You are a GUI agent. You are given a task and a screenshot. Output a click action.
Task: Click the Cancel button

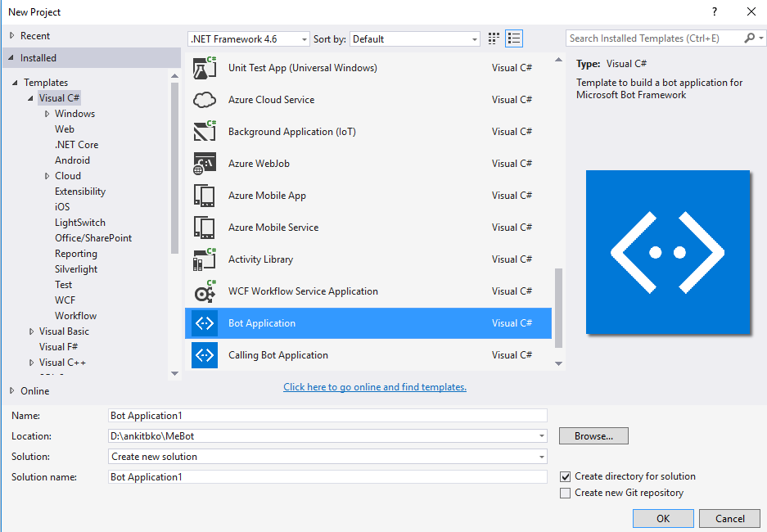click(729, 518)
